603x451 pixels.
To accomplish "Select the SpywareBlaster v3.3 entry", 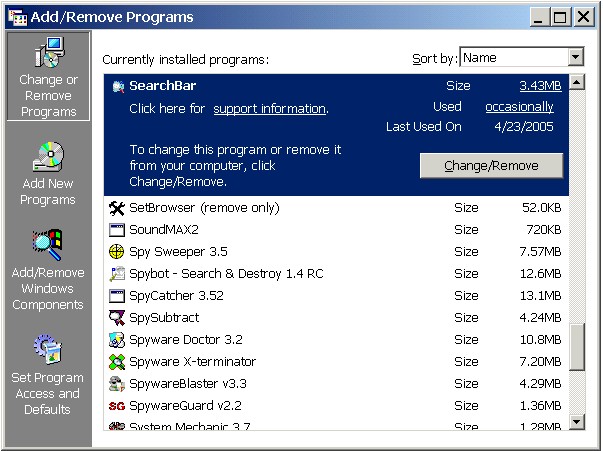I will click(336, 384).
